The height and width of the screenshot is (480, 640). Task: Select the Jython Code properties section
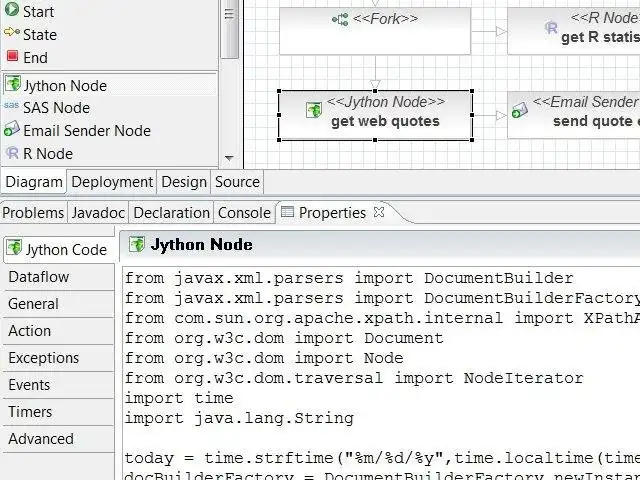click(60, 249)
